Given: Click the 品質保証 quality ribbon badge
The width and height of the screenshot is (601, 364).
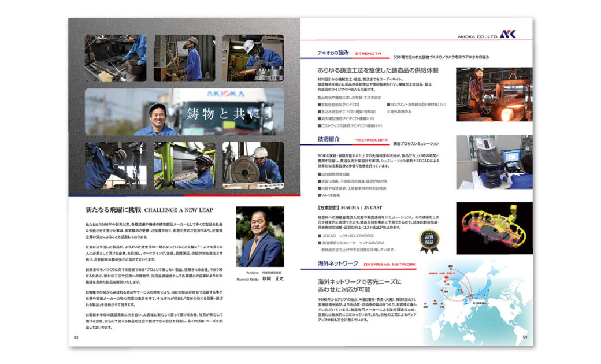Looking at the screenshot, I should [x=429, y=242].
